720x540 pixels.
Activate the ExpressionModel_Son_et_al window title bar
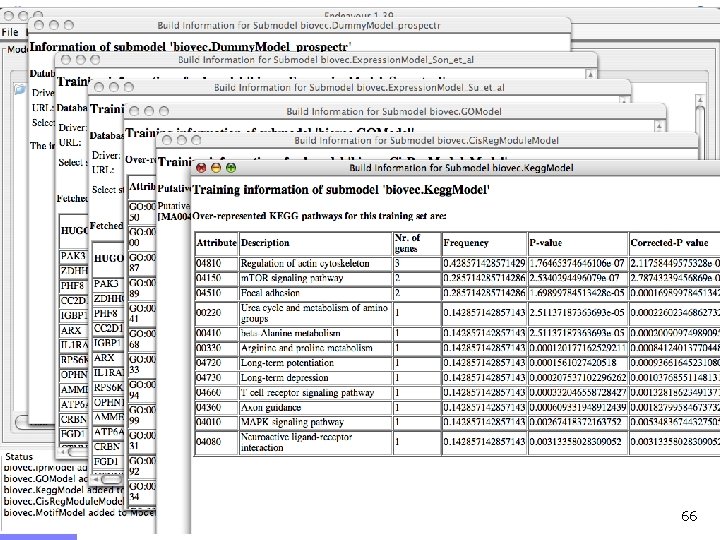[x=326, y=60]
